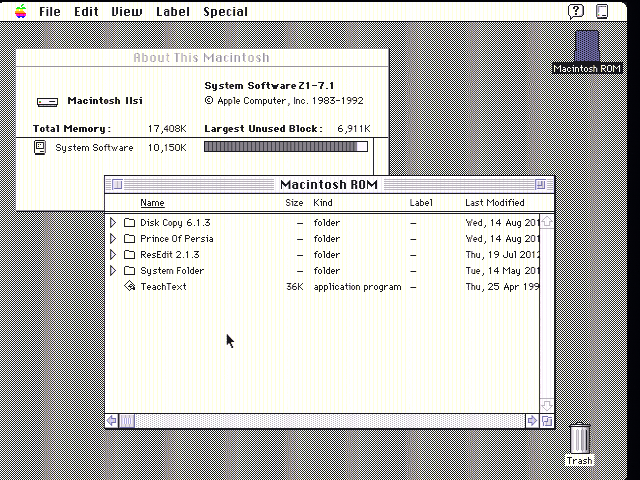Close the Macintosh ROM window with close box
The image size is (640, 480).
(117, 184)
